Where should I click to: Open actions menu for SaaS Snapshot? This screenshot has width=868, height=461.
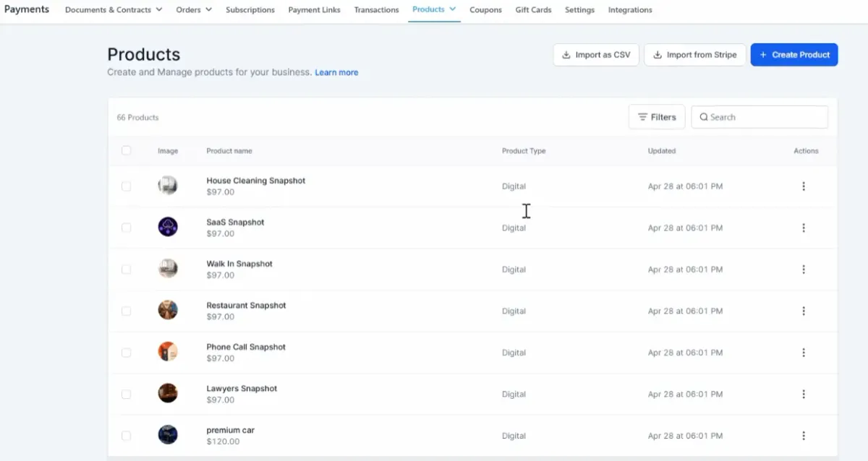click(804, 228)
